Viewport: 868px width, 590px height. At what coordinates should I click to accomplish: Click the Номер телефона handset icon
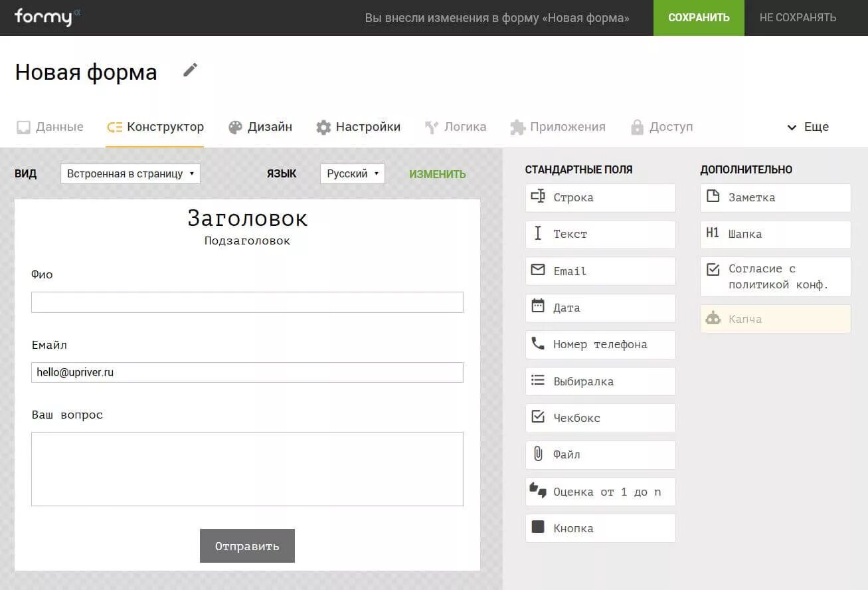coord(538,344)
